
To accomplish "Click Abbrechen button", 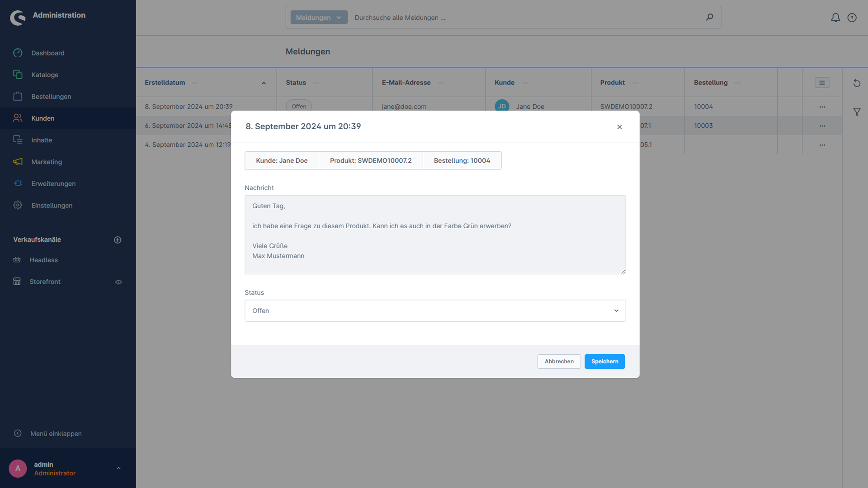I will [x=559, y=361].
